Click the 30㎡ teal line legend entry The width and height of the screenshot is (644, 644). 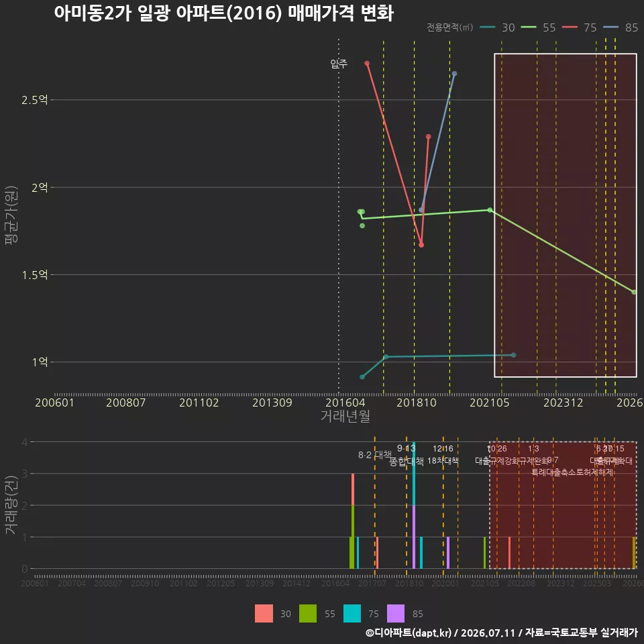[x=497, y=28]
